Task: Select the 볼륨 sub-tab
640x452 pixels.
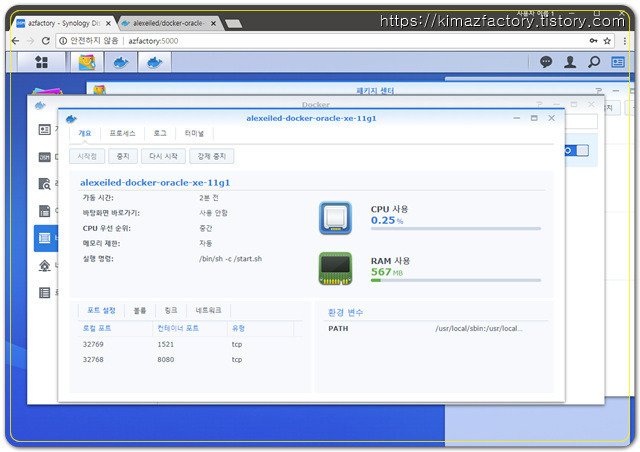Action: pyautogui.click(x=140, y=310)
